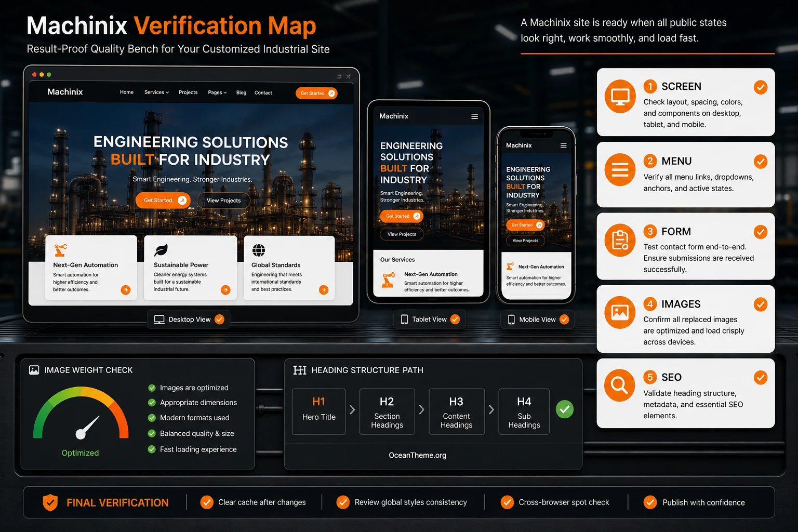The image size is (798, 532).
Task: Click the arrow icon on Sustainable Power card
Action: coord(225,290)
